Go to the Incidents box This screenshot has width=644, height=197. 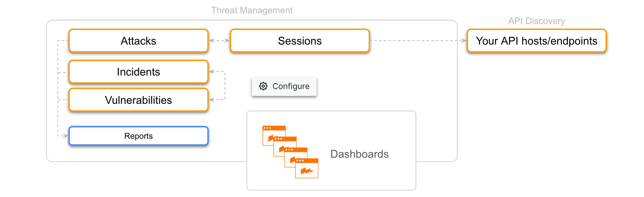click(139, 72)
